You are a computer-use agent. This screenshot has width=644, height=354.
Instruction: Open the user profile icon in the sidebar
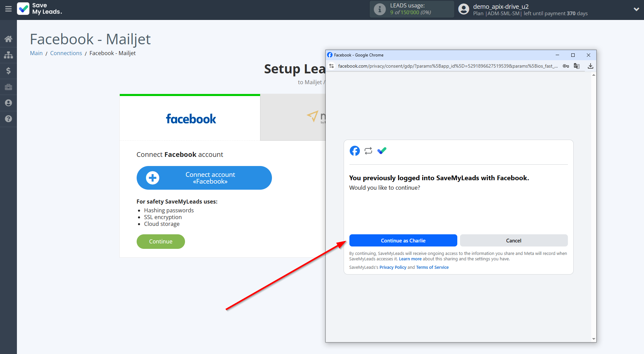point(8,103)
